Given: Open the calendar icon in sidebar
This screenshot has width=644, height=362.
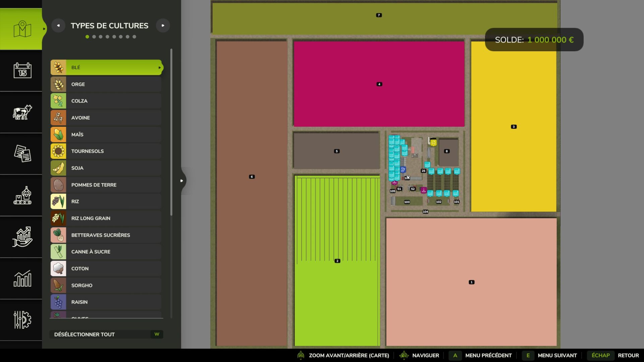Looking at the screenshot, I should (x=22, y=70).
